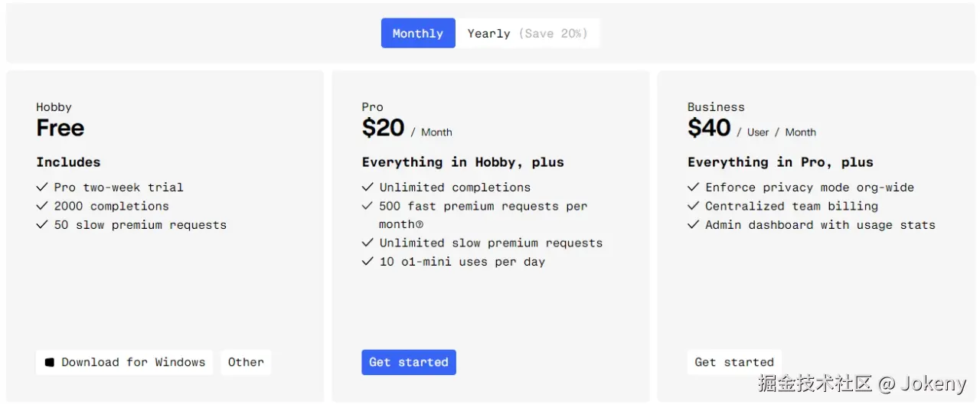Open the Other download options

246,362
